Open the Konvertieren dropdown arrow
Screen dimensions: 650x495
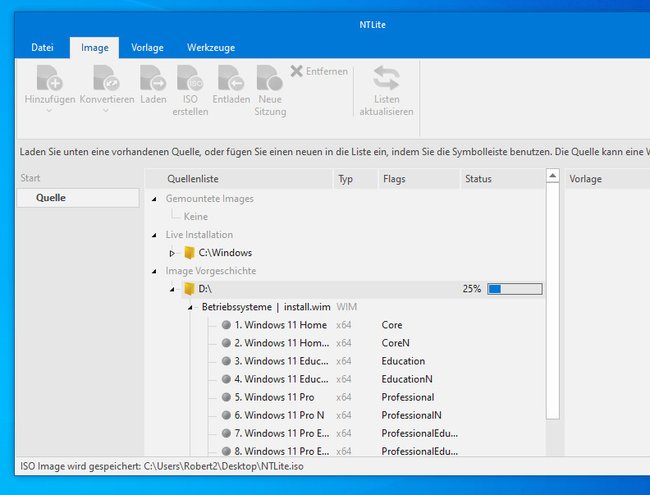pos(106,110)
